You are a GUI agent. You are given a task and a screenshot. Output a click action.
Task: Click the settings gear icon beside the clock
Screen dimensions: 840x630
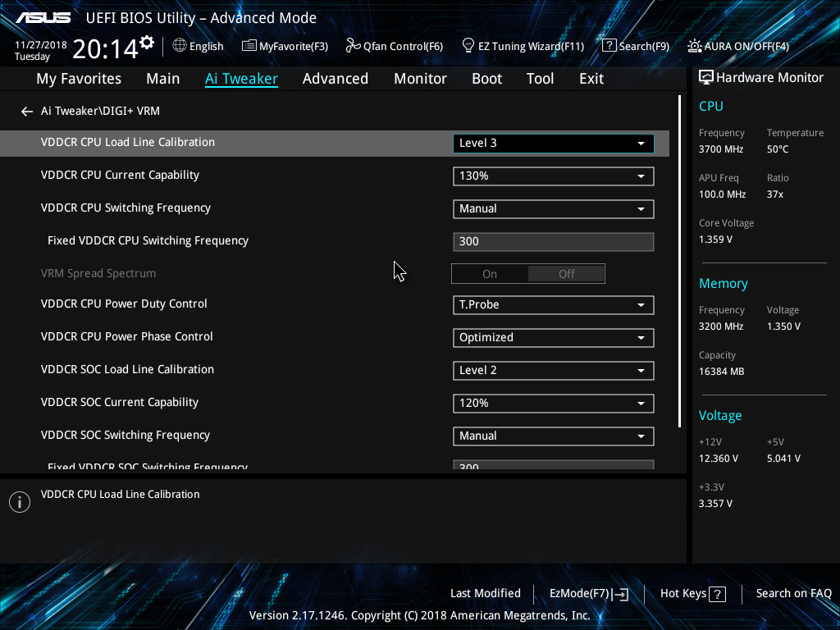coord(147,43)
